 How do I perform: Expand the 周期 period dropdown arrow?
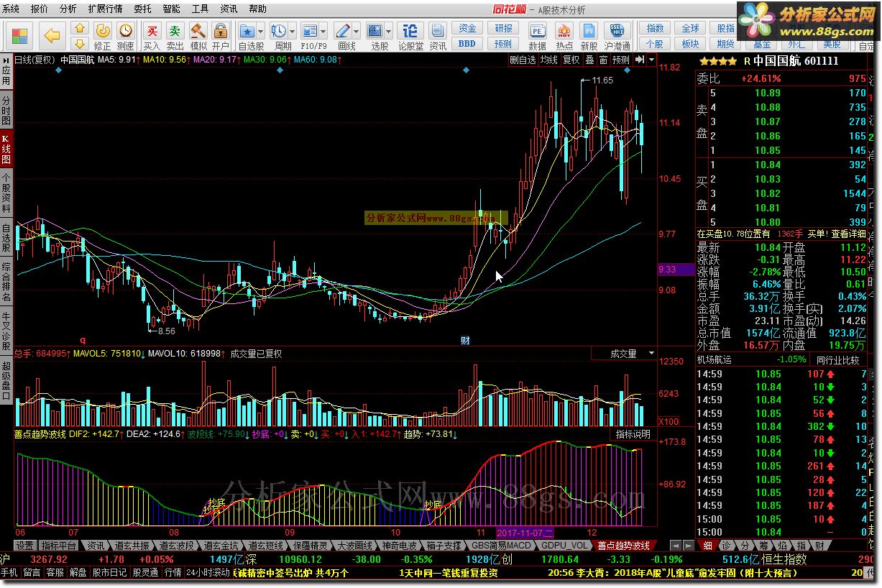[x=292, y=31]
